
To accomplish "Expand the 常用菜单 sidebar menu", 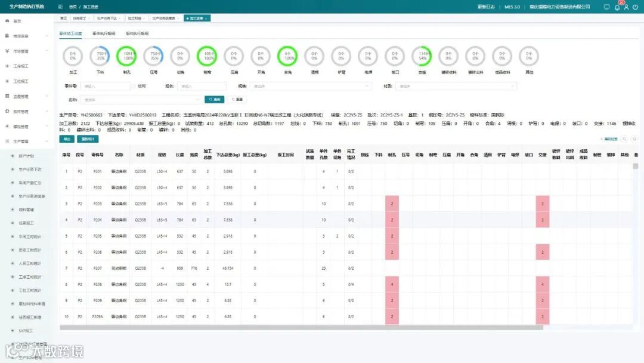I will click(26, 36).
